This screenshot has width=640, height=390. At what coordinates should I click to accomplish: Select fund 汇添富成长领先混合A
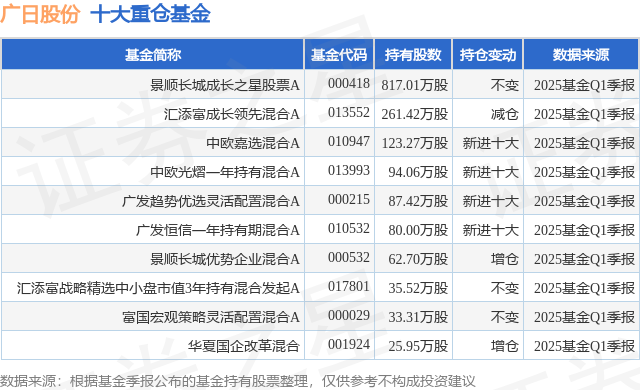tap(232, 114)
